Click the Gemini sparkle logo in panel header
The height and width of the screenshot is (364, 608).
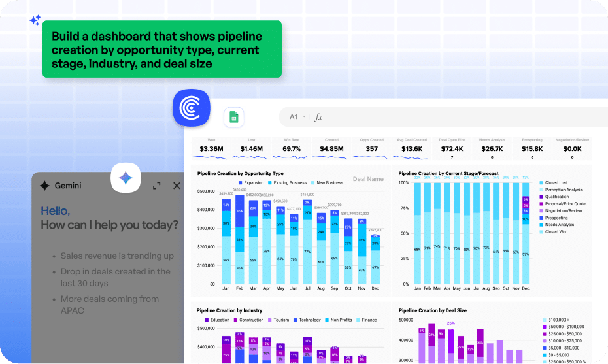click(x=44, y=186)
